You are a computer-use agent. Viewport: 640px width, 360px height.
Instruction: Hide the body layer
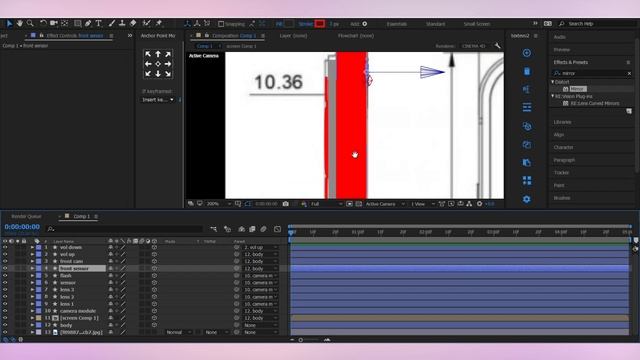tap(5, 325)
